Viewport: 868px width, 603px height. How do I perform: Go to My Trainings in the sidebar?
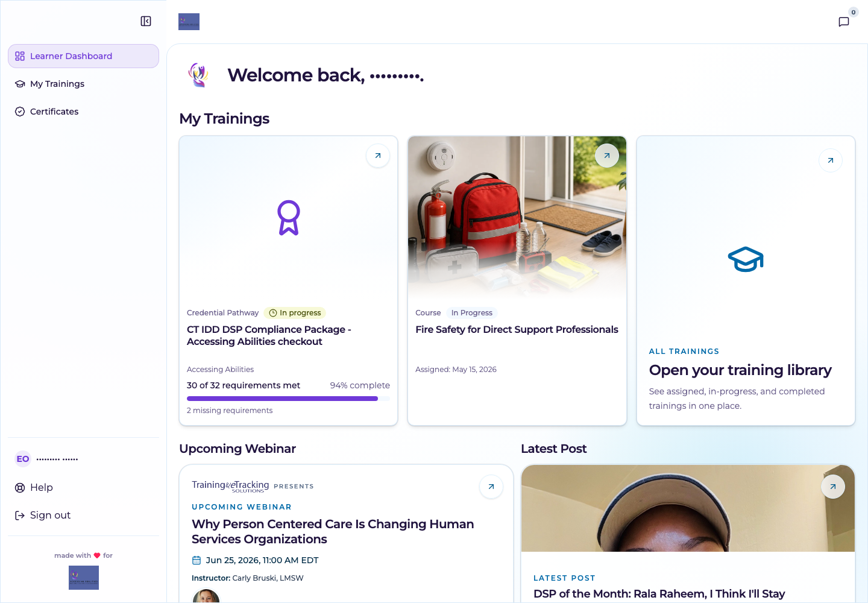coord(83,84)
